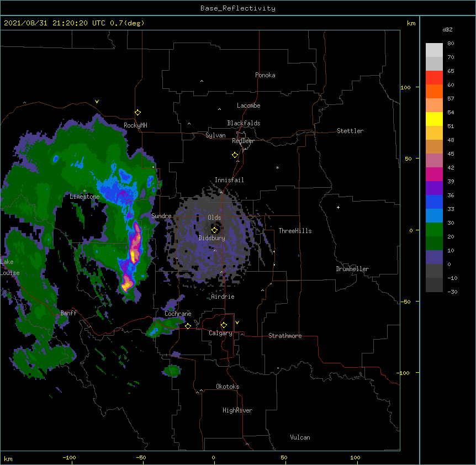Click the Olds radar site marker
The width and height of the screenshot is (476, 465).
[x=214, y=230]
